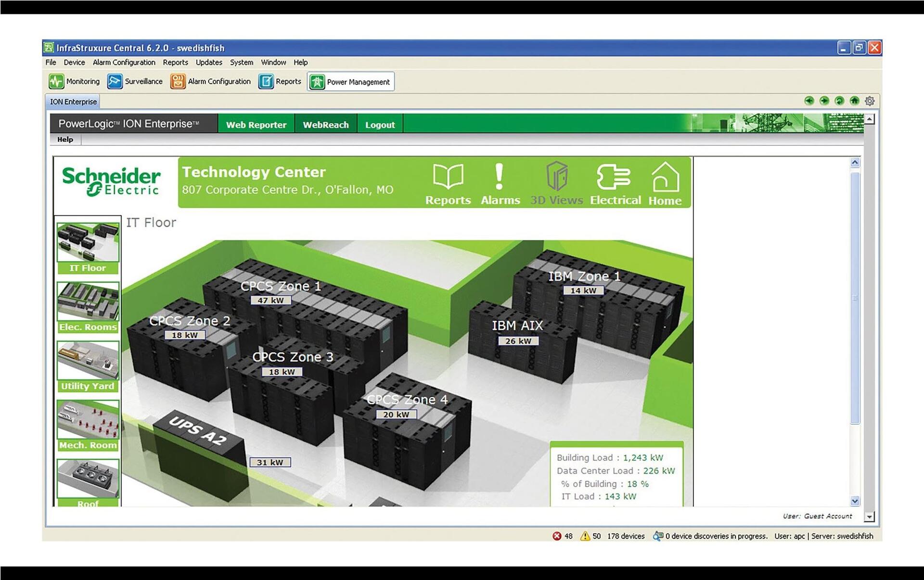Image resolution: width=924 pixels, height=580 pixels.
Task: Click the yellow warning alarms icon
Action: click(x=585, y=536)
